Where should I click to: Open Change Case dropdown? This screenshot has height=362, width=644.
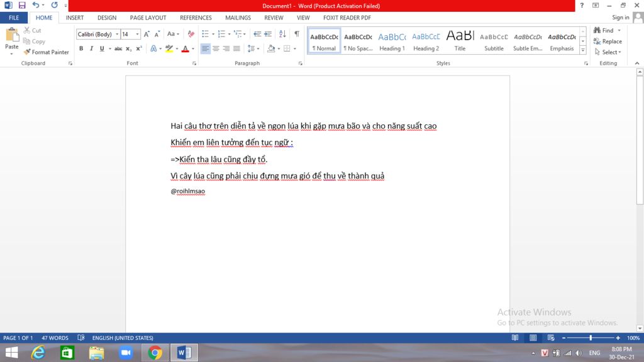click(x=173, y=34)
